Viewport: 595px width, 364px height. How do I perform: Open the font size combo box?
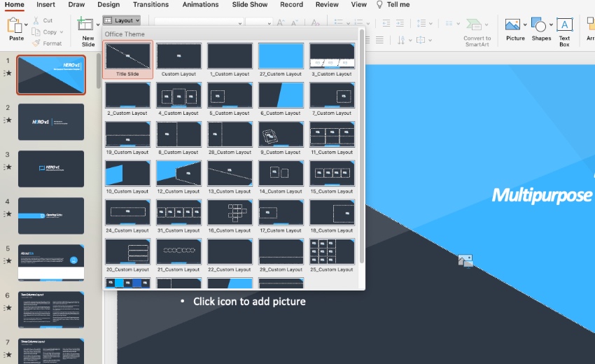tap(258, 23)
